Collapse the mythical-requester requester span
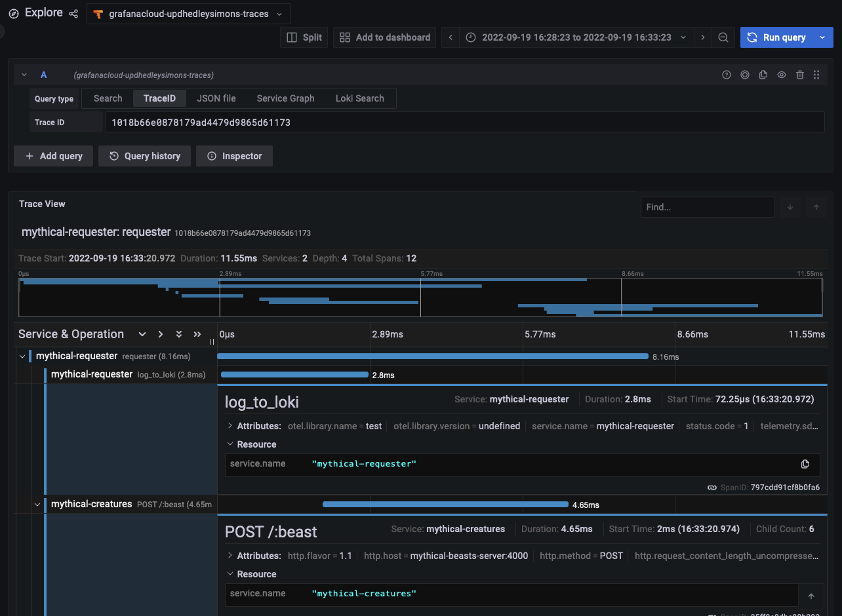 [22, 356]
